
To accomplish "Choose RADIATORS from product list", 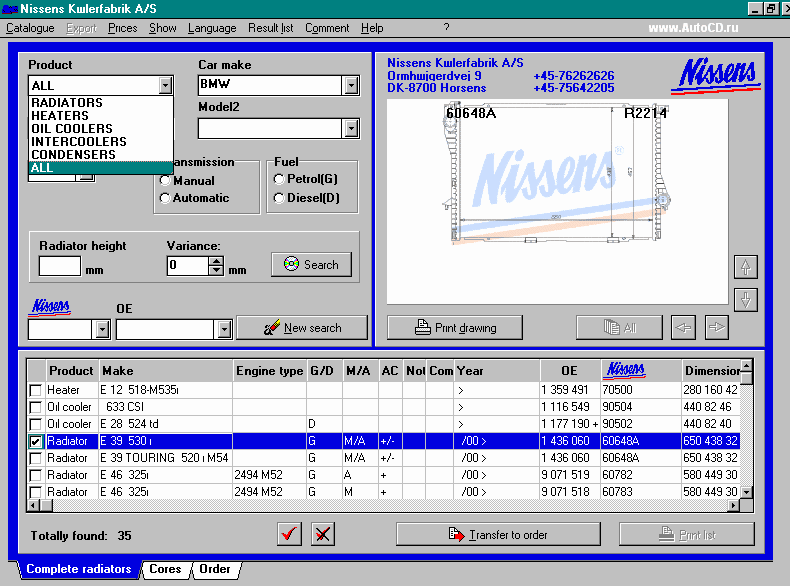I will pyautogui.click(x=101, y=102).
